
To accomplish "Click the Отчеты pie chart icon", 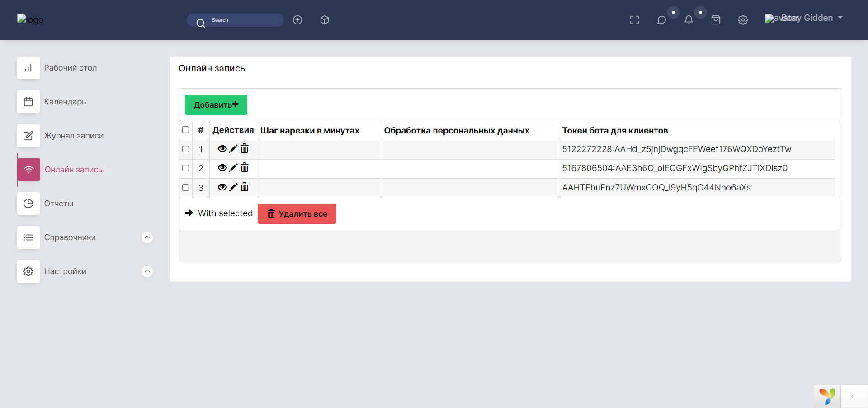I will pos(28,204).
